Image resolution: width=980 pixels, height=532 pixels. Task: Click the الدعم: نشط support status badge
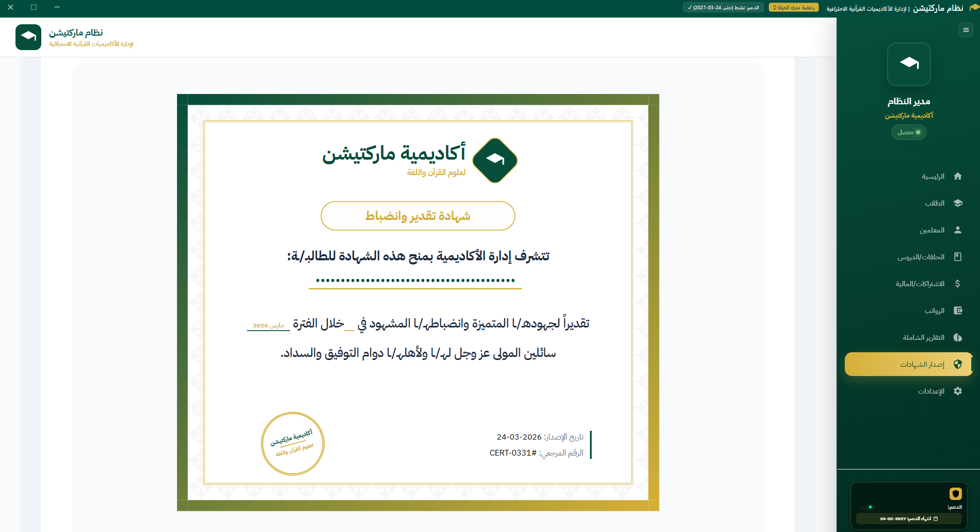point(724,8)
